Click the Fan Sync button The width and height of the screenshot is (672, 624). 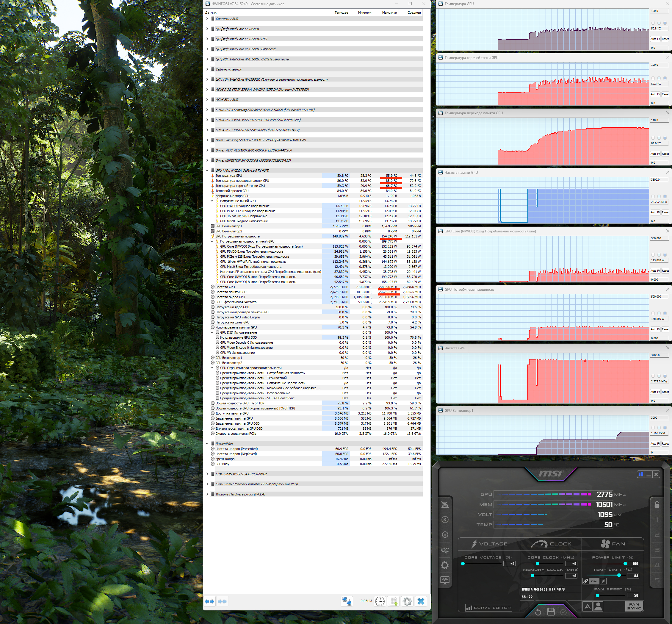point(634,606)
